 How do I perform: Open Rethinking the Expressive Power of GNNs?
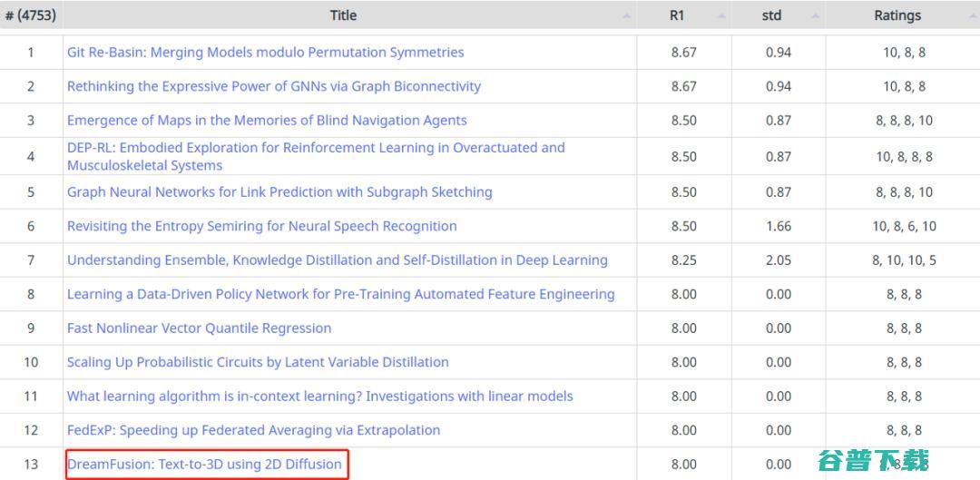coord(274,86)
